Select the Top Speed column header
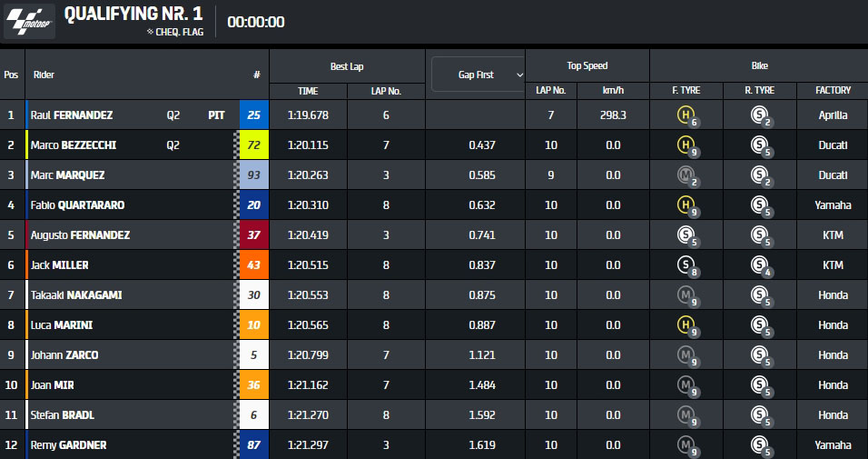Image resolution: width=868 pixels, height=459 pixels. pos(587,66)
